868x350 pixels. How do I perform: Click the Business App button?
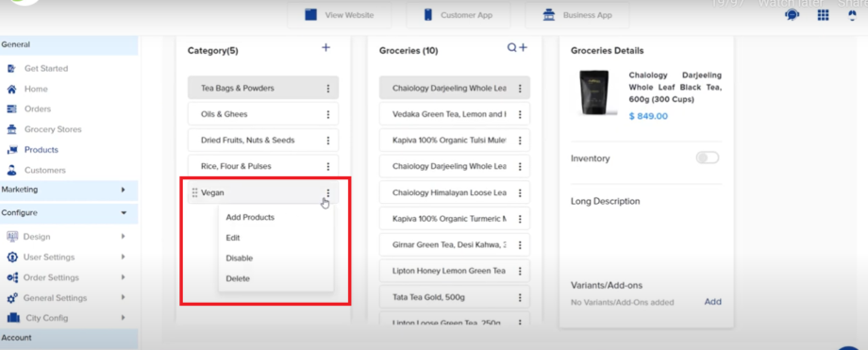576,15
